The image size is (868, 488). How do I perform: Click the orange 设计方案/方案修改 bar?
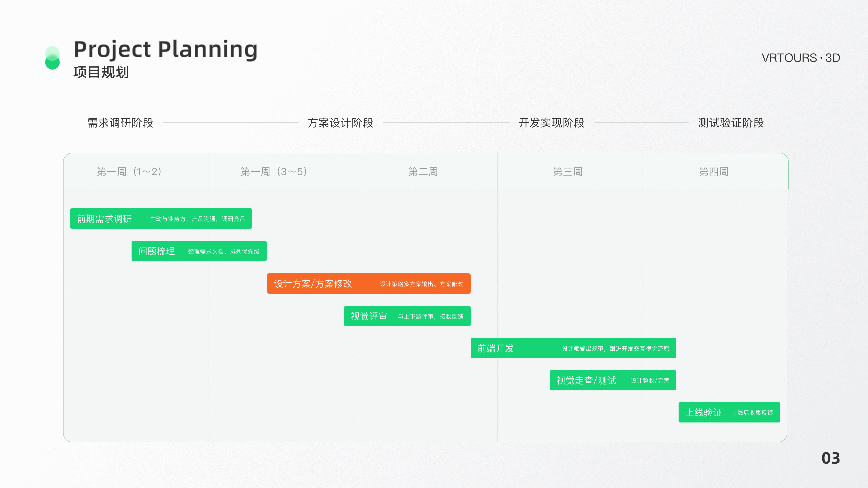(x=369, y=284)
